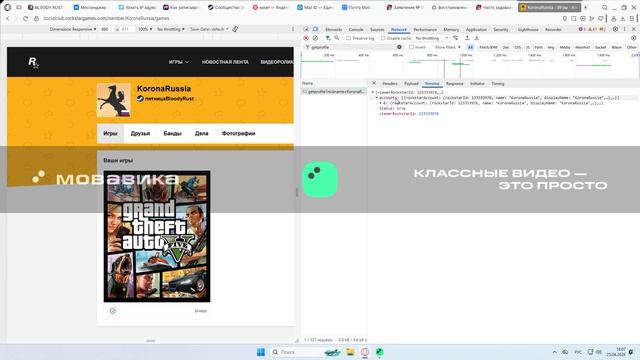Open the Фотографии profile tab
The width and height of the screenshot is (640, 360).
pyautogui.click(x=238, y=133)
